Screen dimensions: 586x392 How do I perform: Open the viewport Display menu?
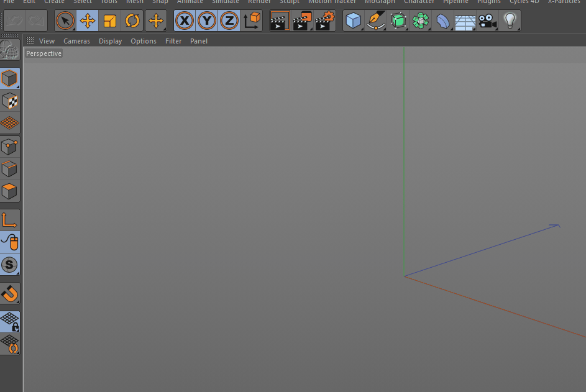click(110, 41)
